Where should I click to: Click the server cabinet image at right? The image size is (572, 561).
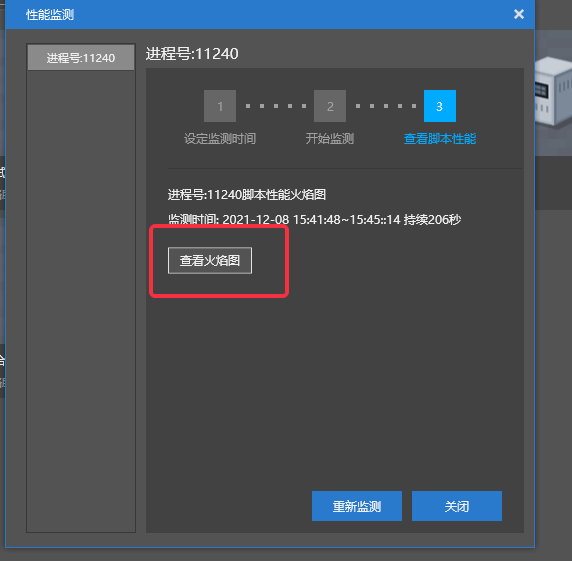point(553,91)
